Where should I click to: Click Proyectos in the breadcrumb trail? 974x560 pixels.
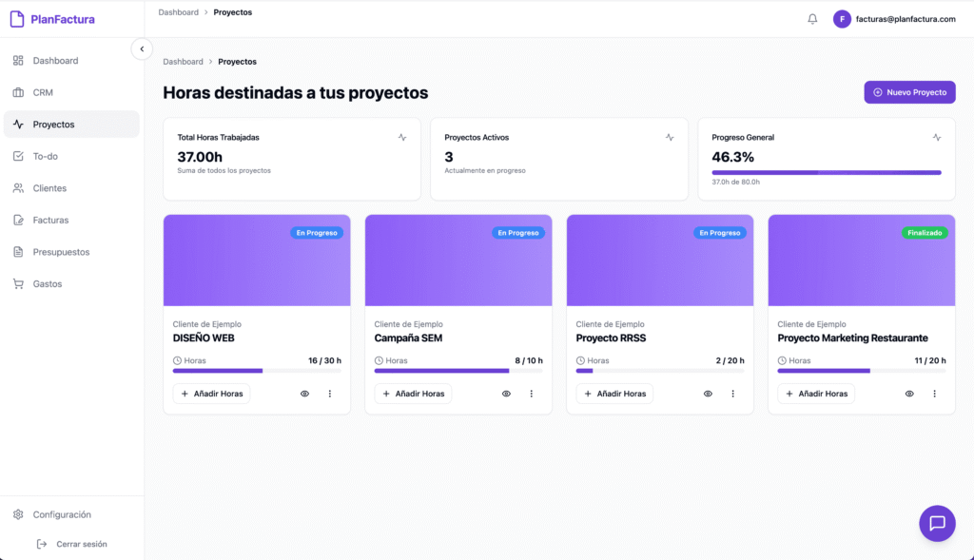(237, 61)
